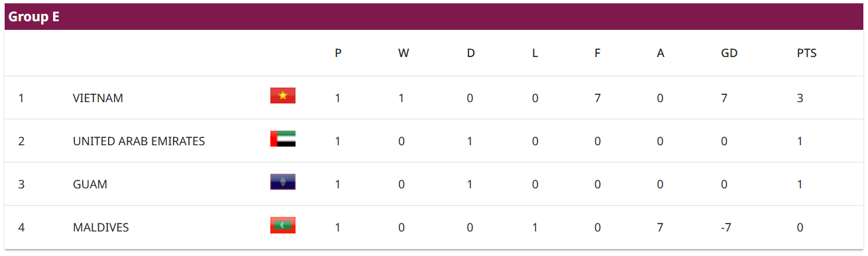Open the VIETNAM team link
The width and height of the screenshot is (868, 256).
(x=98, y=98)
